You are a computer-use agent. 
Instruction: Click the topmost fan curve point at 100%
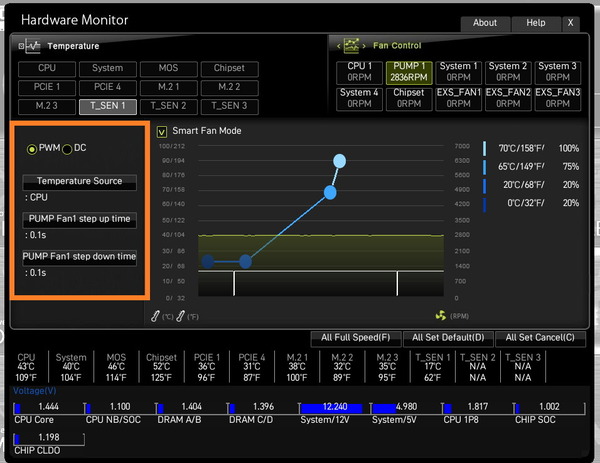[339, 161]
